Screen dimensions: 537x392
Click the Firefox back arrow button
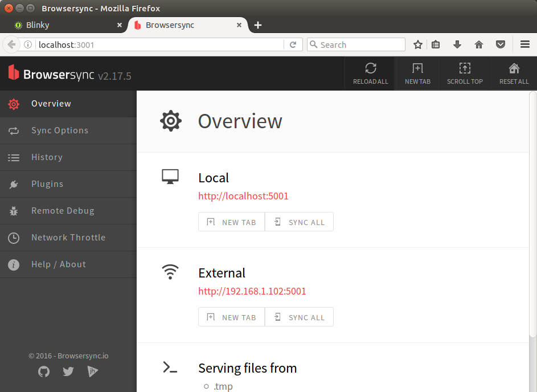(11, 44)
